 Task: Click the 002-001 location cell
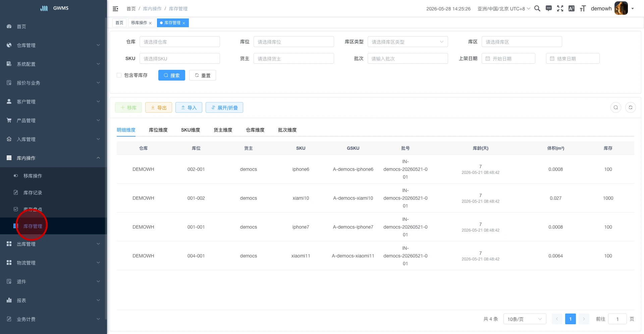(196, 170)
